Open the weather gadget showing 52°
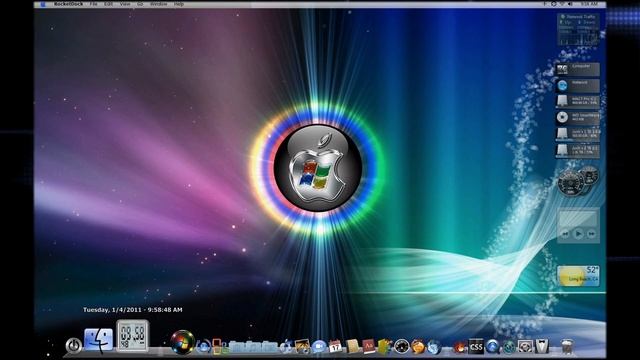Image resolution: width=640 pixels, height=360 pixels. coord(578,276)
